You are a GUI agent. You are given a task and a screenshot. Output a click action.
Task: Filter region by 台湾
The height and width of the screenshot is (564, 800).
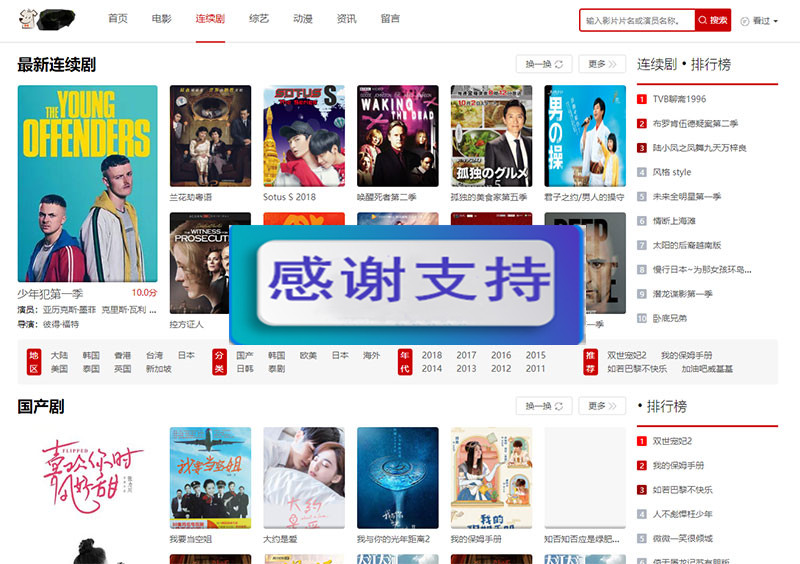155,355
